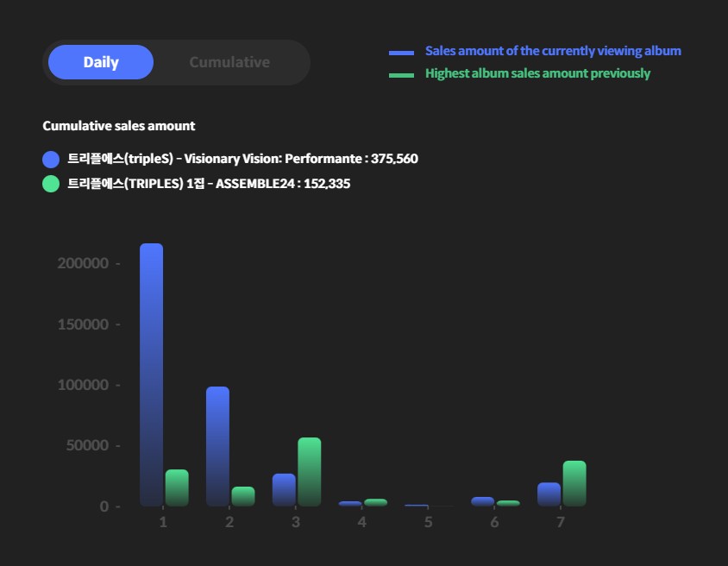Click the 100000 y-axis label

coord(83,385)
